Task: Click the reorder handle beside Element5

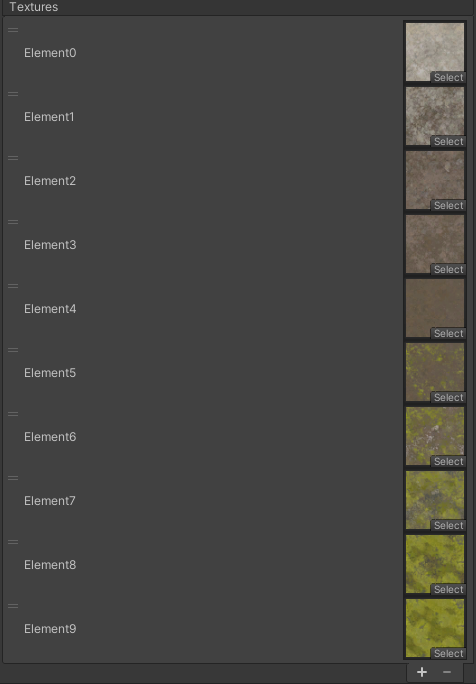Action: pos(13,350)
